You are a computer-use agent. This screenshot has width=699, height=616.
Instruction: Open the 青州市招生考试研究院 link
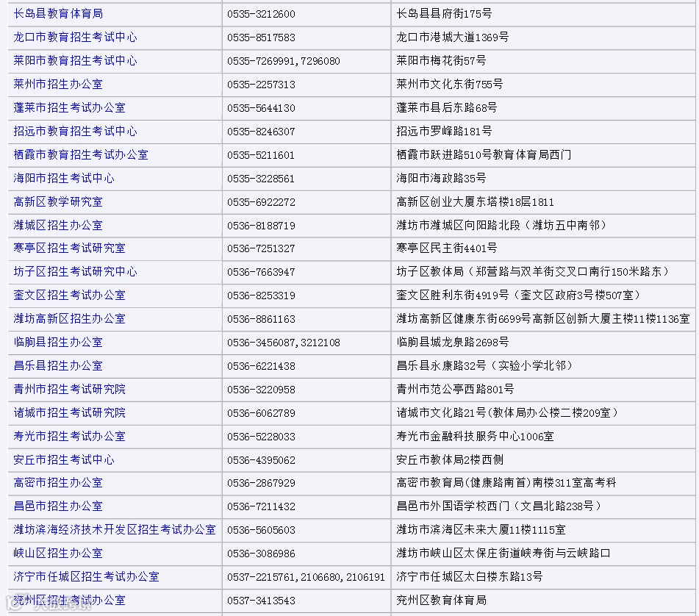pyautogui.click(x=70, y=389)
